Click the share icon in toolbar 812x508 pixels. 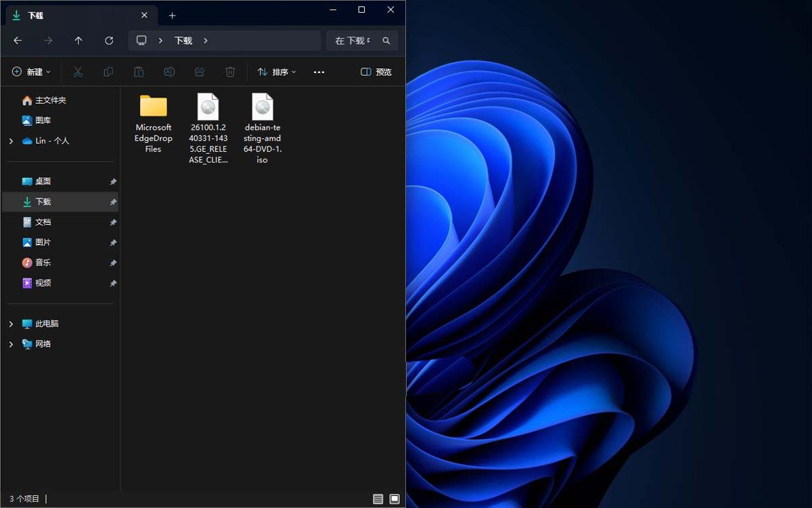click(200, 72)
